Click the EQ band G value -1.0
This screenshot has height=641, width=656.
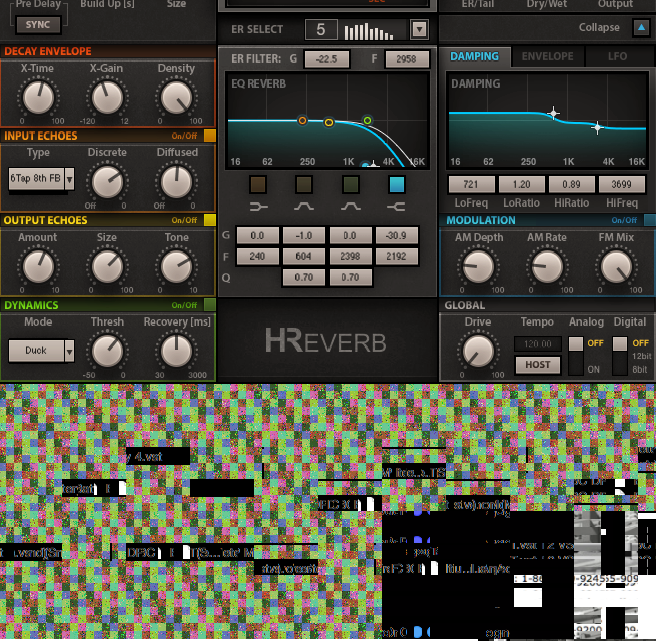pyautogui.click(x=304, y=236)
